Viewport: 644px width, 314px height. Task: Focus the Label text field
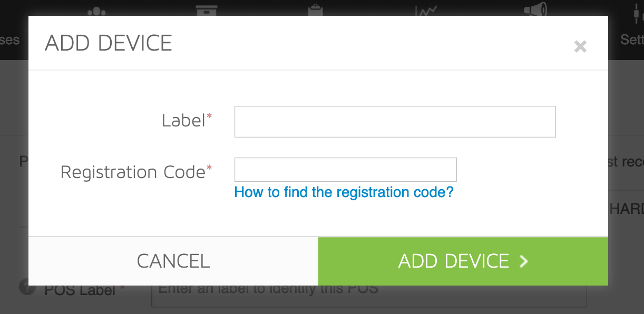click(395, 122)
